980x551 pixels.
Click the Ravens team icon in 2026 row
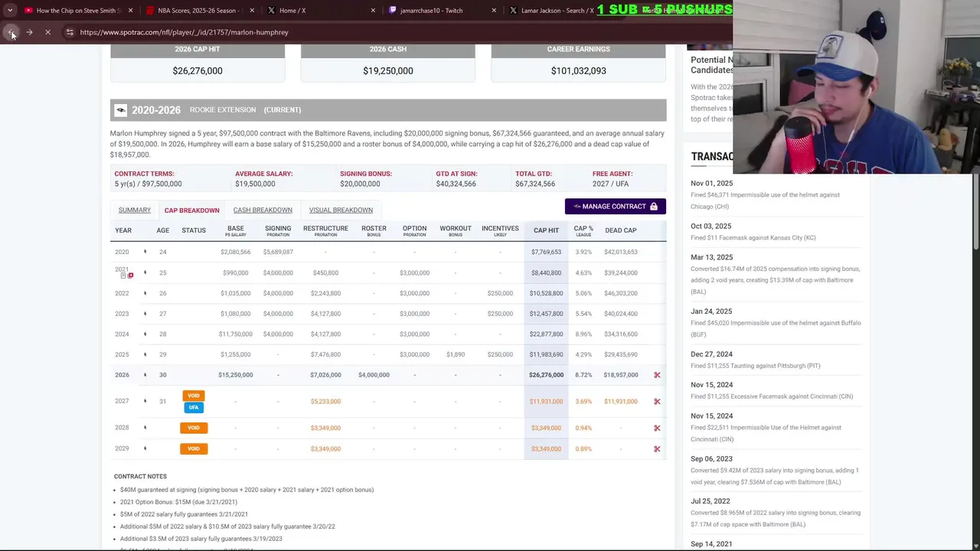[145, 375]
